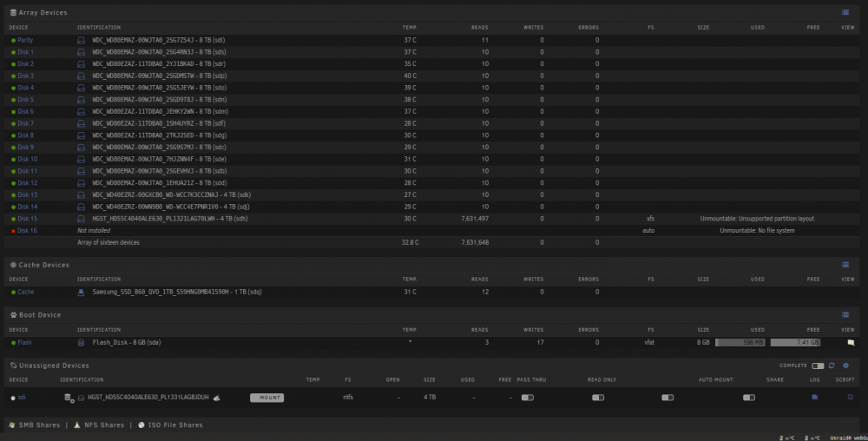Click the green status dot for Parity

pos(13,41)
